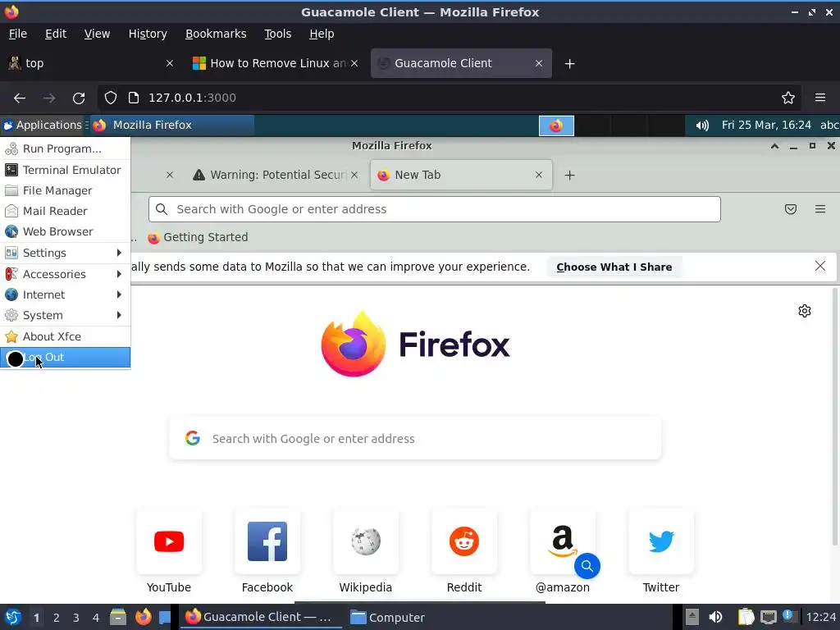Open new tab personalize gear icon
Screen dimensions: 840x630
[805, 311]
